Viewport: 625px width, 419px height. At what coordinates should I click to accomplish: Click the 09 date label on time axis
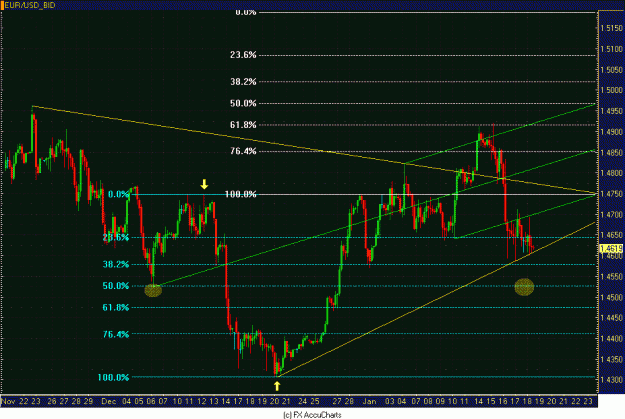click(x=440, y=401)
